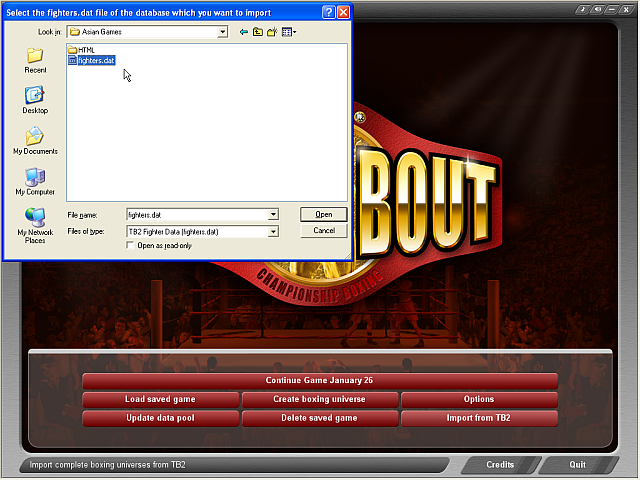Open My Network Places shortcut
This screenshot has height=480, width=640.
[x=35, y=226]
